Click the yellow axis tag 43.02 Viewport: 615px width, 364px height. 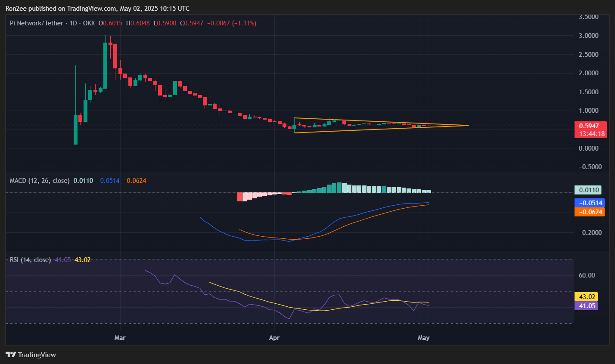[x=586, y=297]
